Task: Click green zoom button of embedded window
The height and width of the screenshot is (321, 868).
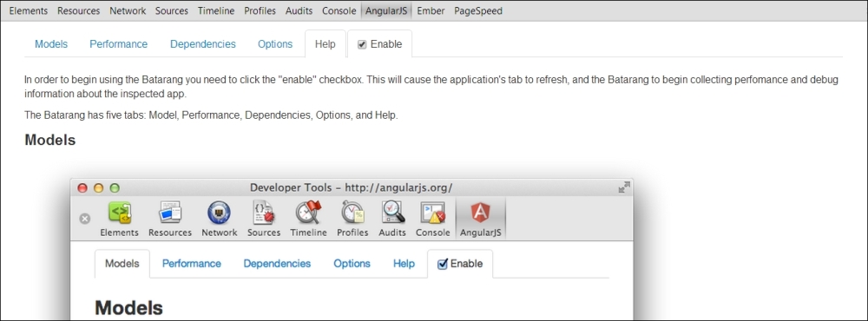Action: (x=115, y=188)
